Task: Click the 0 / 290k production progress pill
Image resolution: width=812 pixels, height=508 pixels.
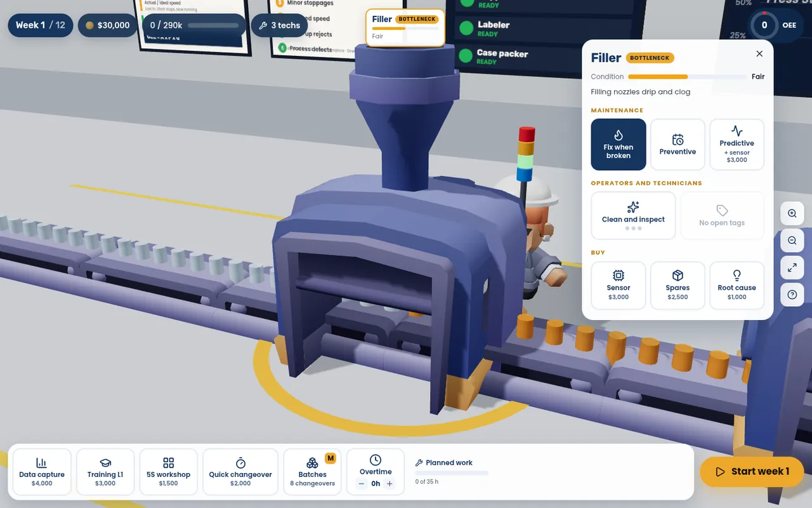Action: point(194,25)
